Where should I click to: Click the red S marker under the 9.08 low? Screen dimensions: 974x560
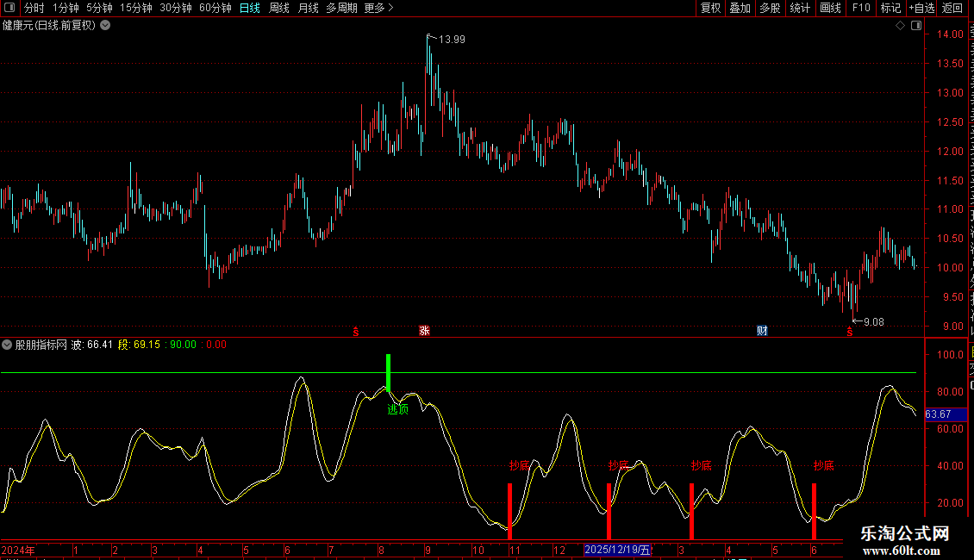click(850, 333)
